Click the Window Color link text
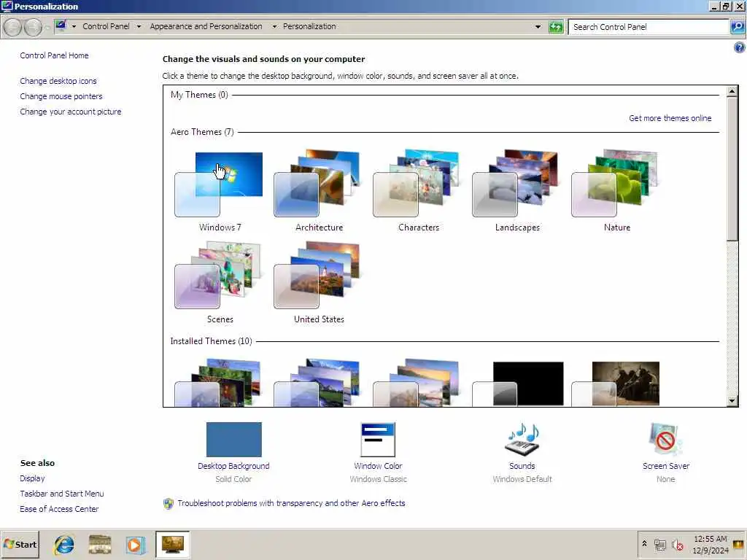The height and width of the screenshot is (560, 747). point(378,466)
